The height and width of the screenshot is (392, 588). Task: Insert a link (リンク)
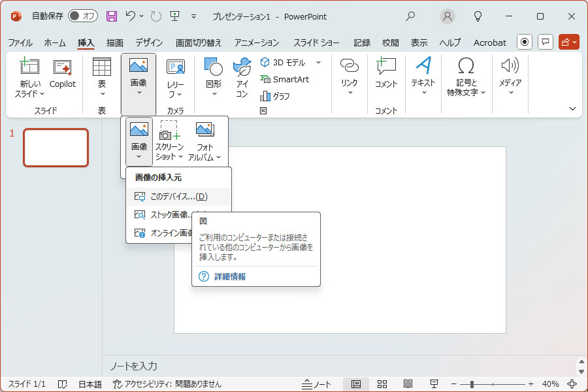tap(349, 76)
